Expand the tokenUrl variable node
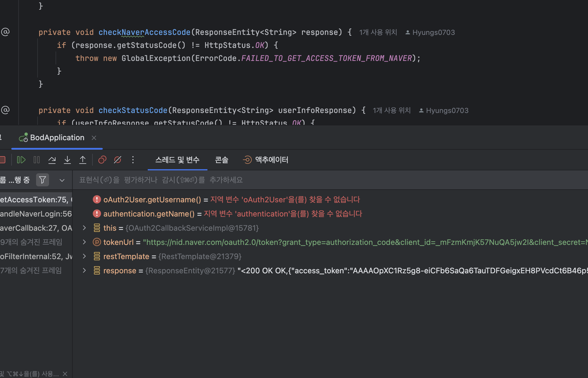 [84, 242]
